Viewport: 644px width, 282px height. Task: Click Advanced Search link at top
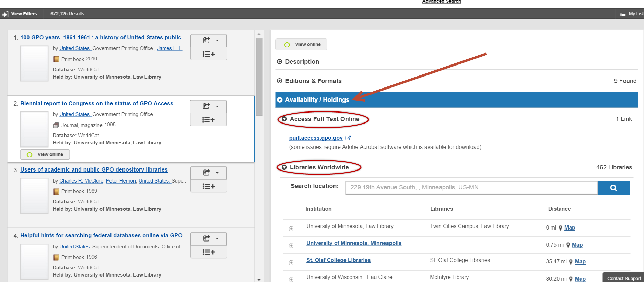coord(442,2)
